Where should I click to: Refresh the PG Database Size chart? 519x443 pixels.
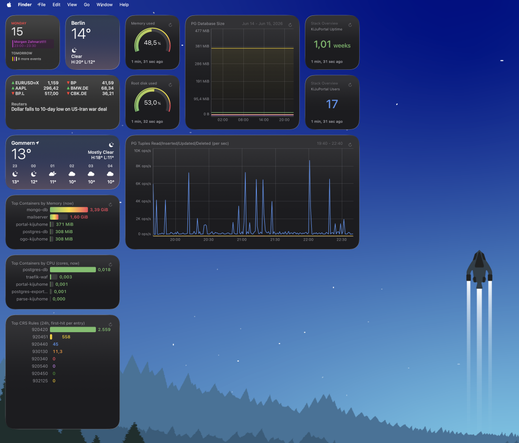click(290, 25)
